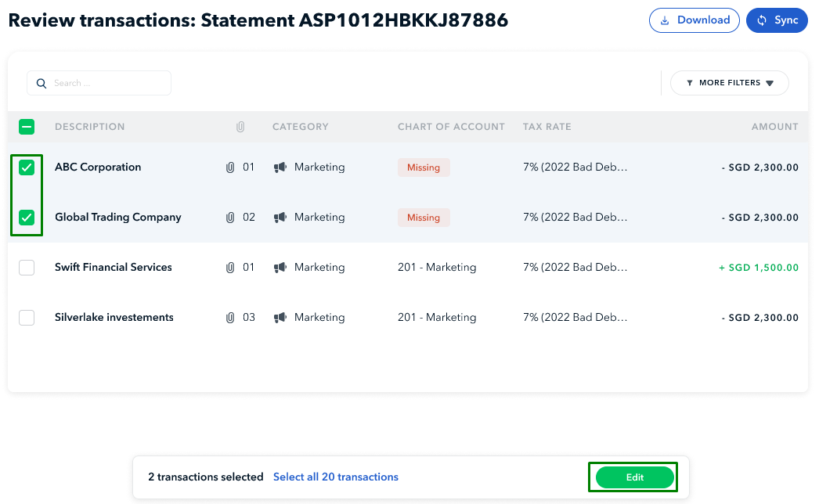Click the tax rate of ABC Corporation
The height and width of the screenshot is (504, 819).
click(575, 167)
